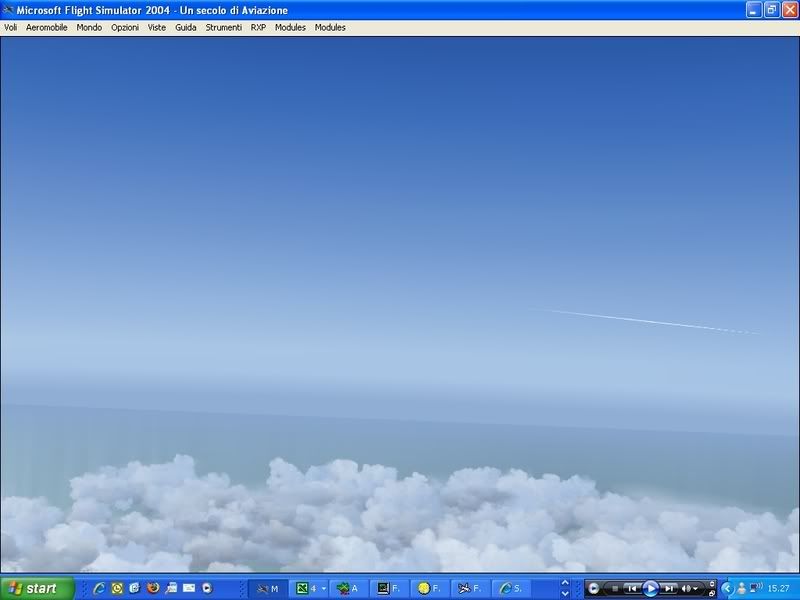The height and width of the screenshot is (600, 800).
Task: Close the Flight Simulator window
Action: tap(790, 10)
